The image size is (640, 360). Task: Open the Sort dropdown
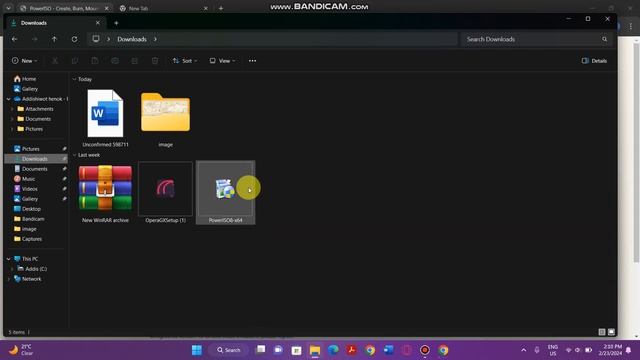tap(185, 61)
